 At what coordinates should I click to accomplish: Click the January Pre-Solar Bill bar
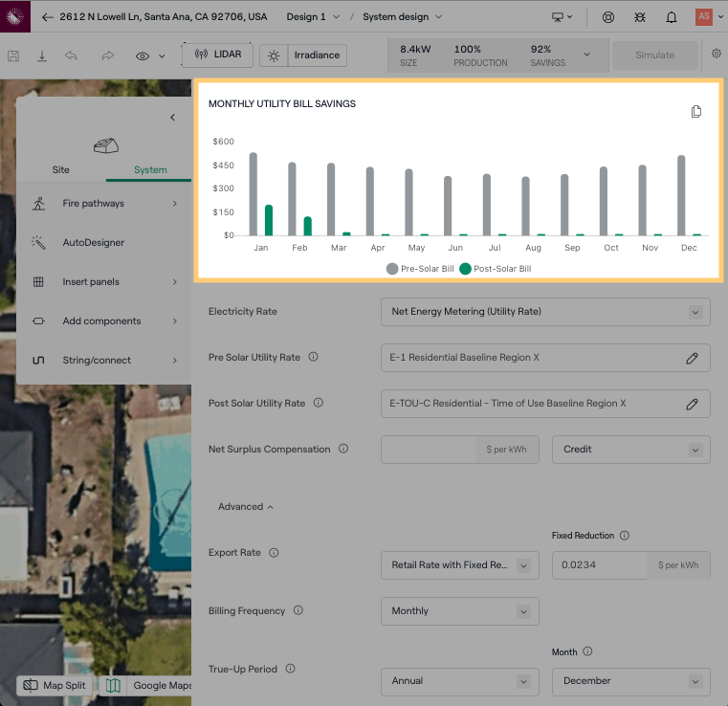(x=254, y=194)
